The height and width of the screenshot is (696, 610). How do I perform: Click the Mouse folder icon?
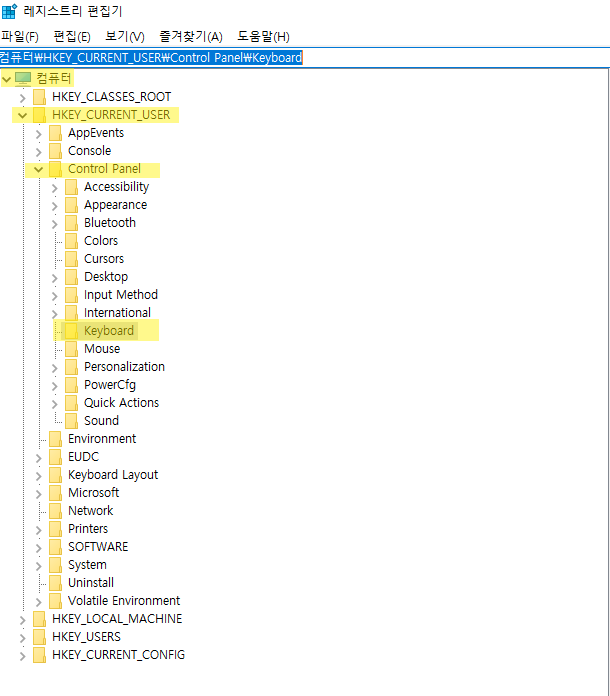point(71,348)
